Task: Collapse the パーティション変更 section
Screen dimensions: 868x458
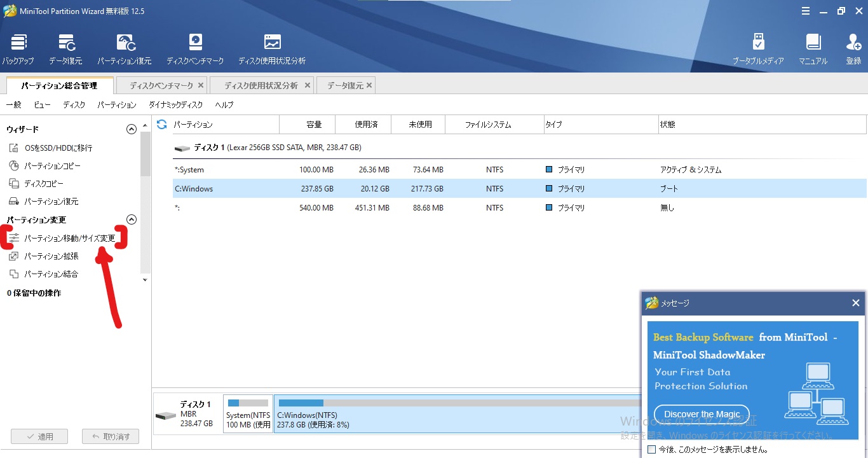Action: (x=132, y=219)
